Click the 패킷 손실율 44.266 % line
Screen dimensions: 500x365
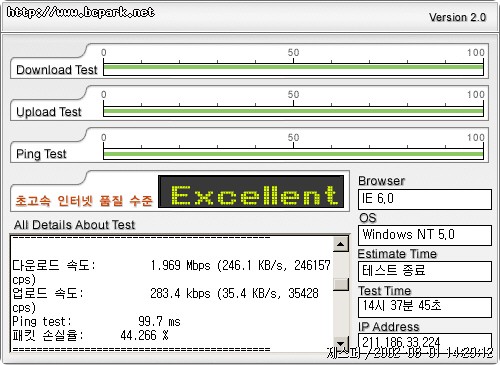90,335
